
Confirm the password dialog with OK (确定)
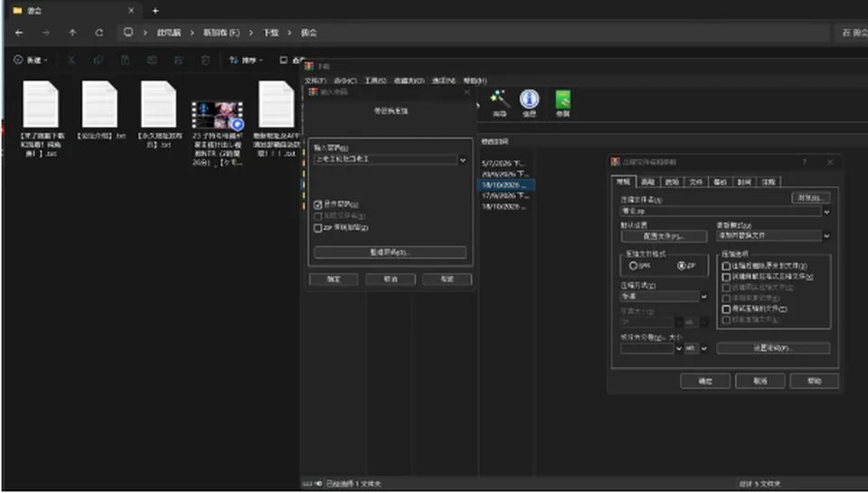pyautogui.click(x=334, y=280)
